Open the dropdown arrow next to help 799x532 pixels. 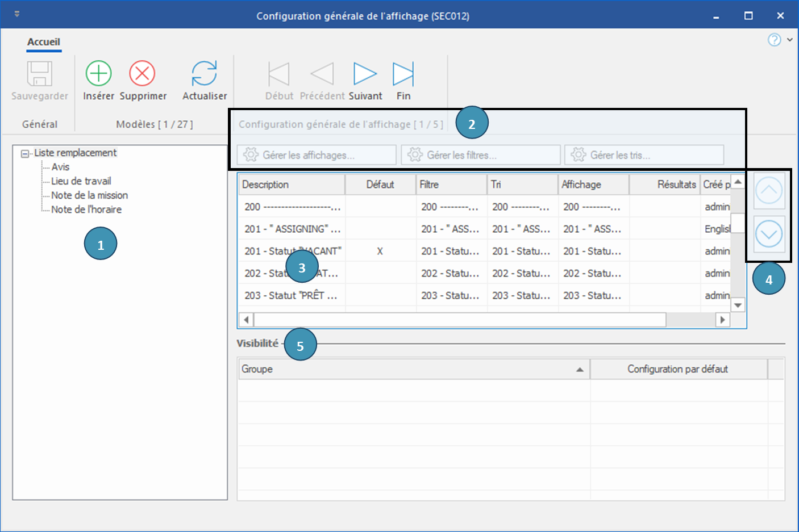(x=789, y=40)
